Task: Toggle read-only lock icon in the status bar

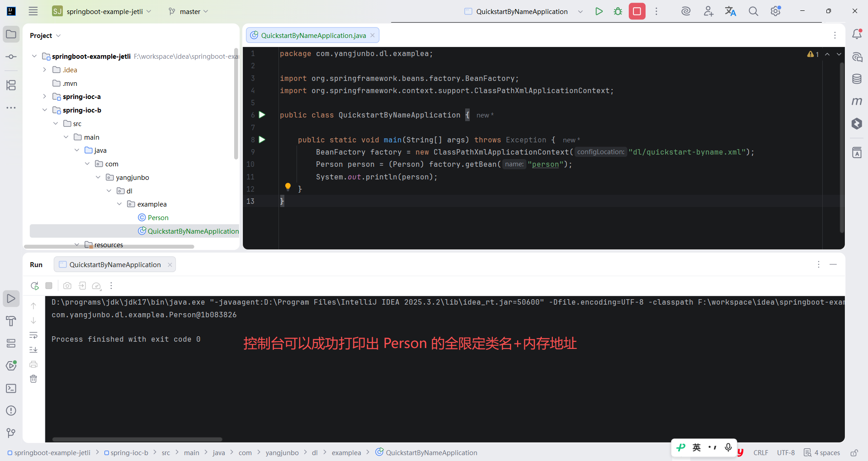Action: [x=854, y=452]
